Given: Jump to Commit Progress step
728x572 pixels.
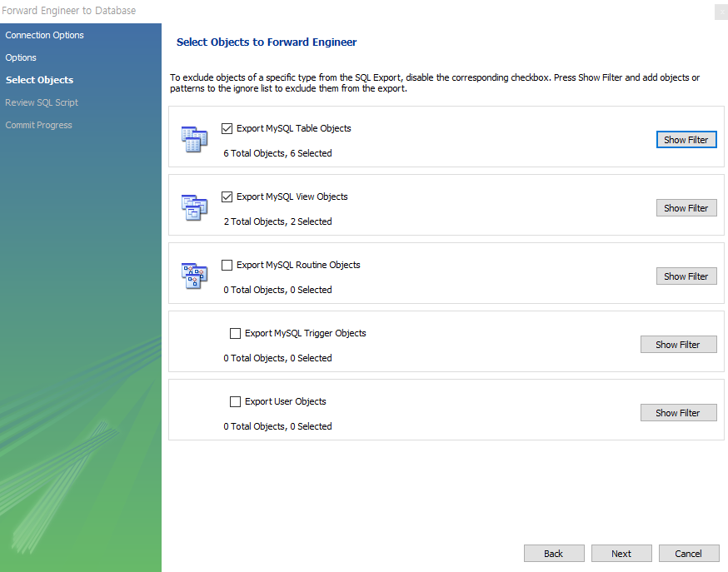Looking at the screenshot, I should pos(38,125).
